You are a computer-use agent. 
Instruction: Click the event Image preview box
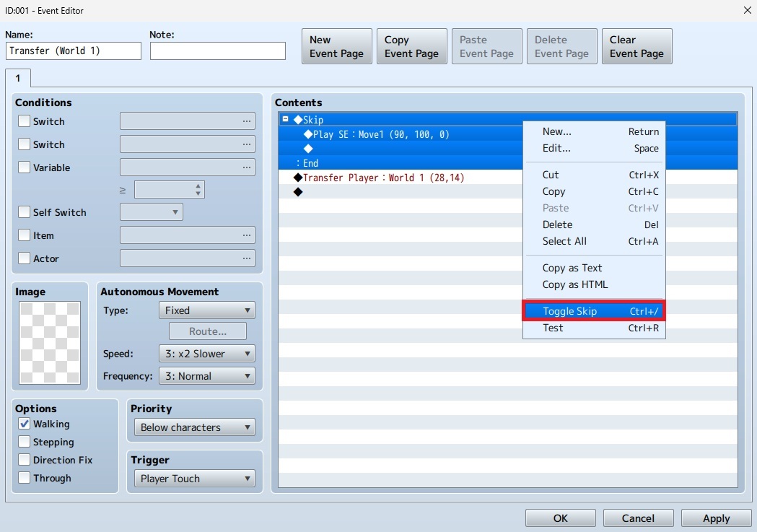click(50, 343)
